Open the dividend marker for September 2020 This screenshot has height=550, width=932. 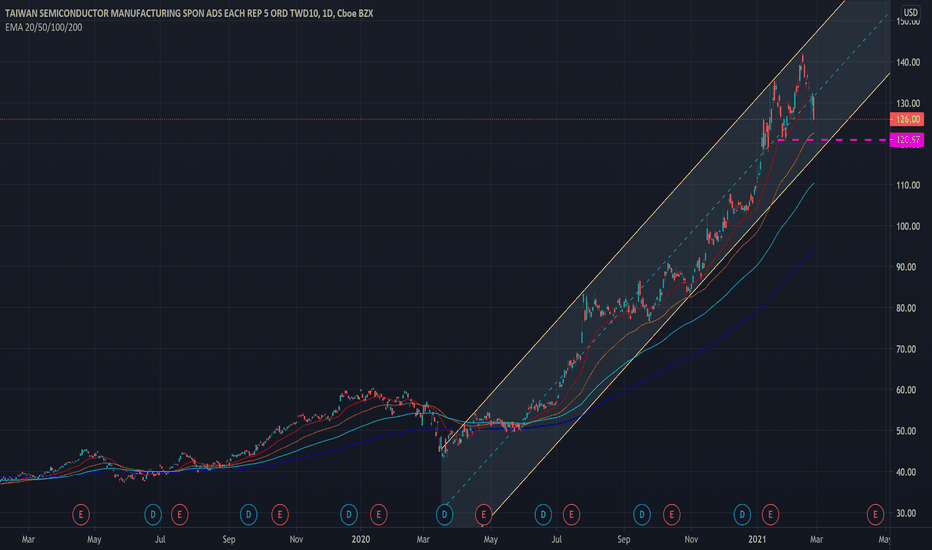641,514
